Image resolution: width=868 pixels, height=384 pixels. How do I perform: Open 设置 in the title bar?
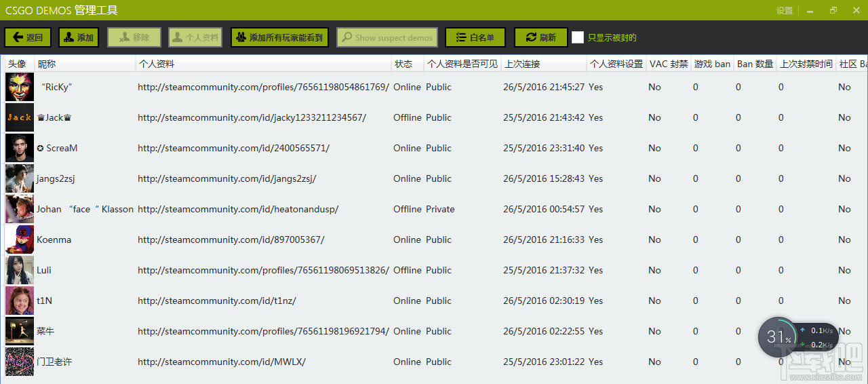pyautogui.click(x=785, y=10)
